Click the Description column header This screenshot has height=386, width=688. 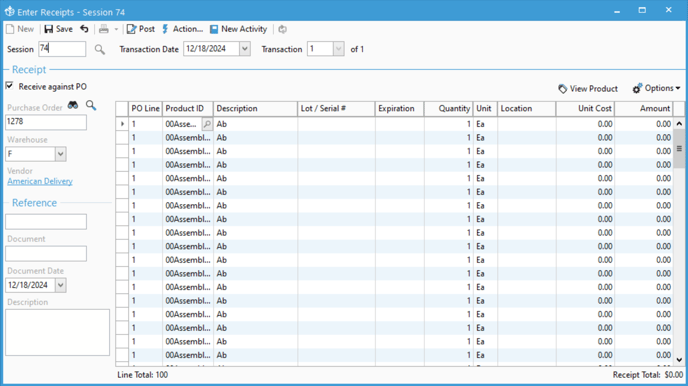point(255,108)
